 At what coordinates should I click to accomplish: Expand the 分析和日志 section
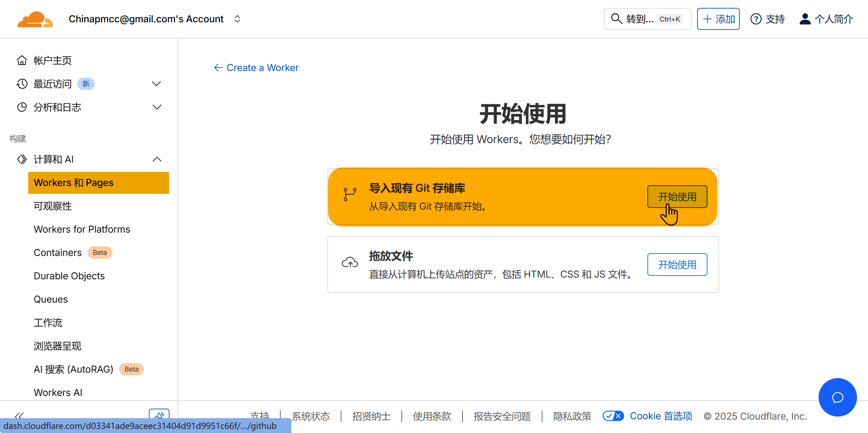(156, 107)
